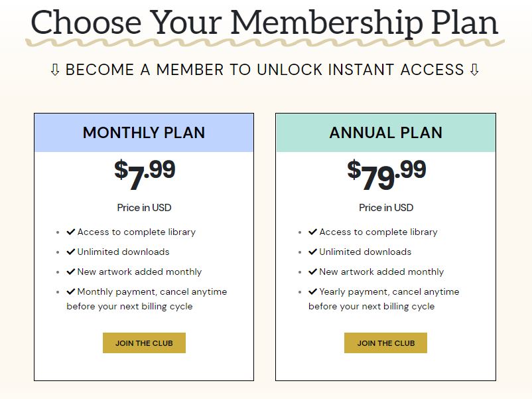Click checkmark next to 'Yearly payment, cancel anytime'
The width and height of the screenshot is (532, 399).
(312, 291)
